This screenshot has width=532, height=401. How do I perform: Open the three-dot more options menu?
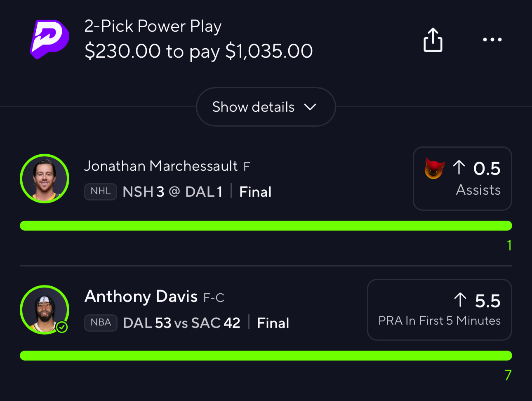tap(492, 40)
